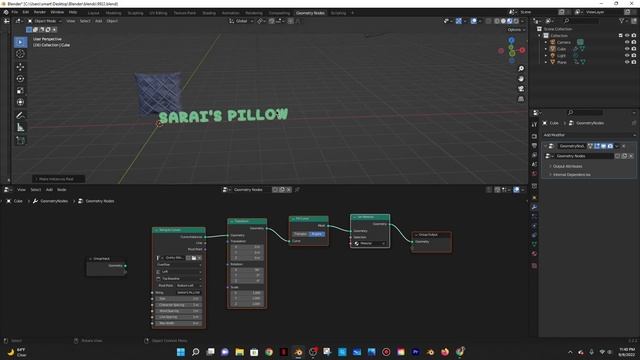Open the Add Modifier dropdown

589,135
